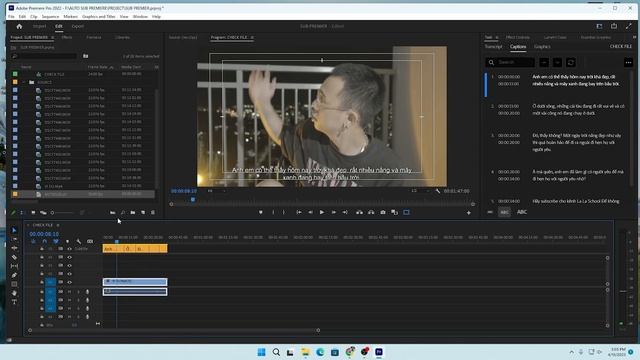Switch to Effect Controls tab

click(518, 38)
